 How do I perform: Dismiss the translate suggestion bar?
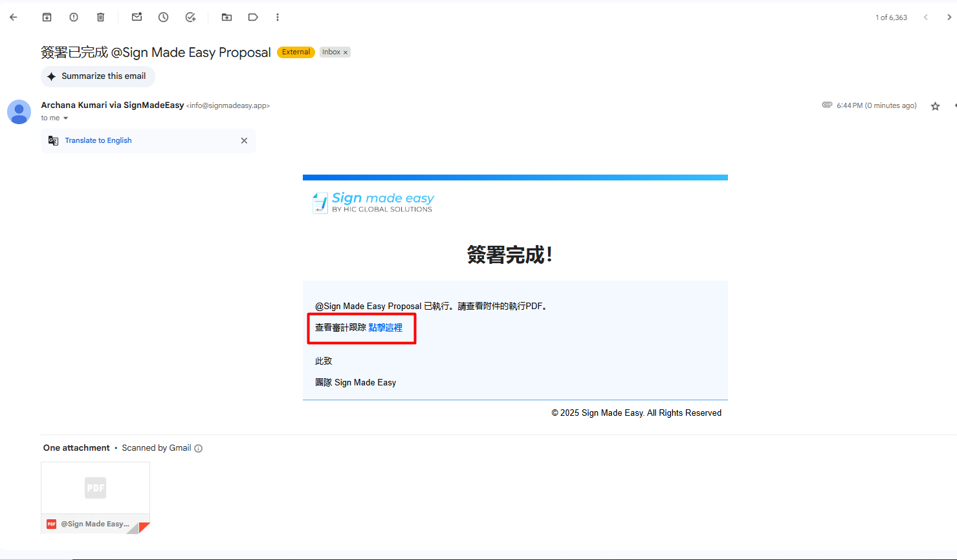pyautogui.click(x=244, y=141)
